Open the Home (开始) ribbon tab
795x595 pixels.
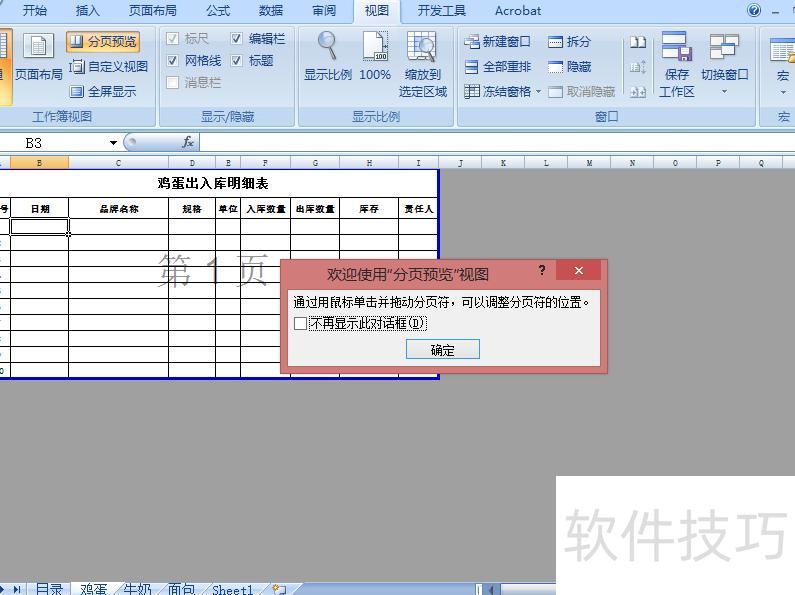[x=34, y=11]
